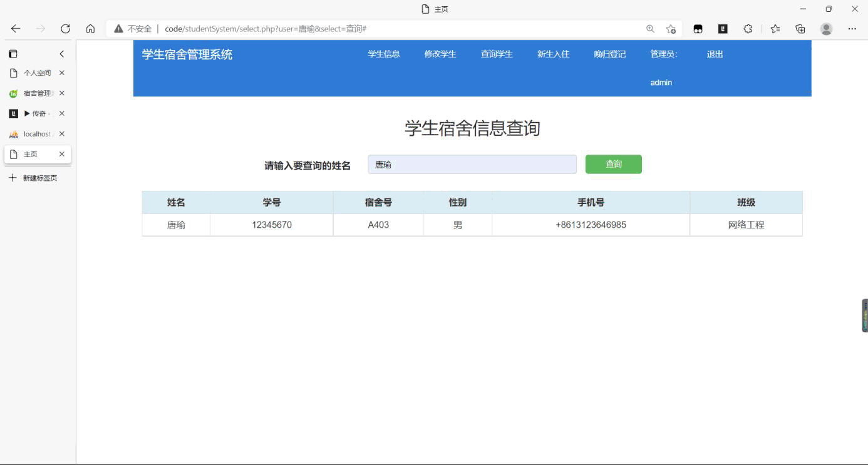Click the name search input field
Viewport: 868px width, 465px height.
point(472,165)
